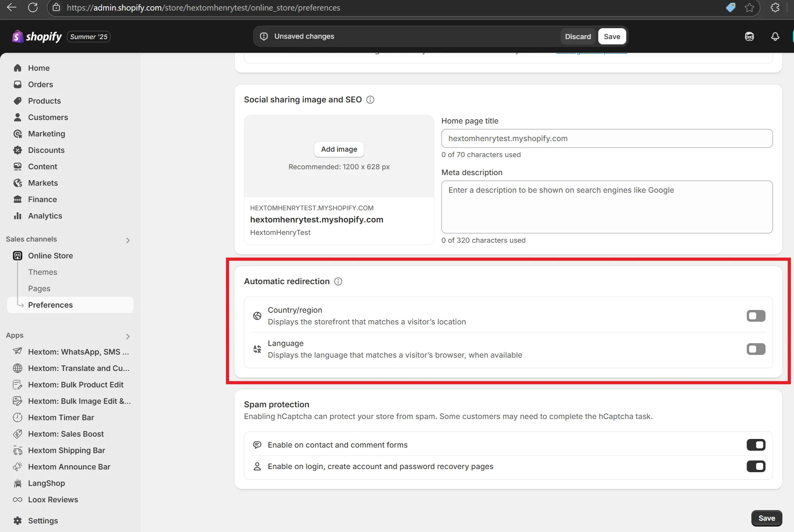Click the Home icon in sidebar

(x=18, y=68)
